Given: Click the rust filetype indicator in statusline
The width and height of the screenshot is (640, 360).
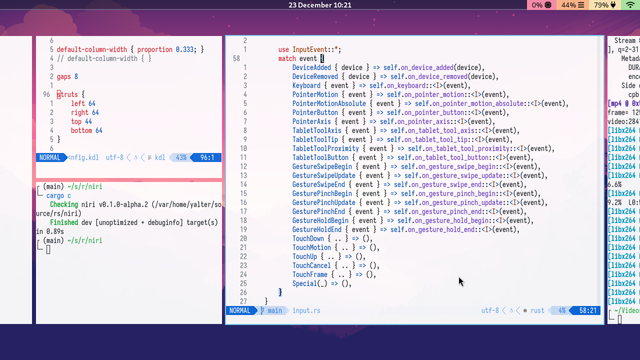Looking at the screenshot, I should (537, 311).
